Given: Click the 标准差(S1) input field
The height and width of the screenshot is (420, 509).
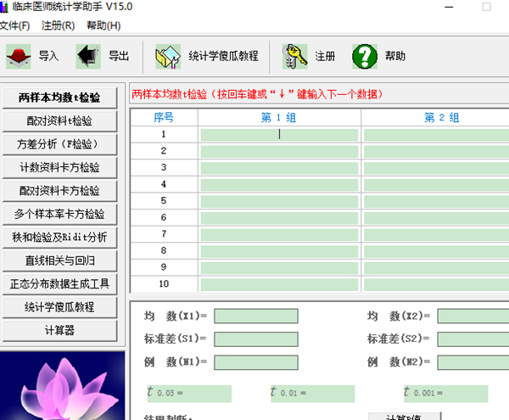Looking at the screenshot, I should (x=256, y=339).
